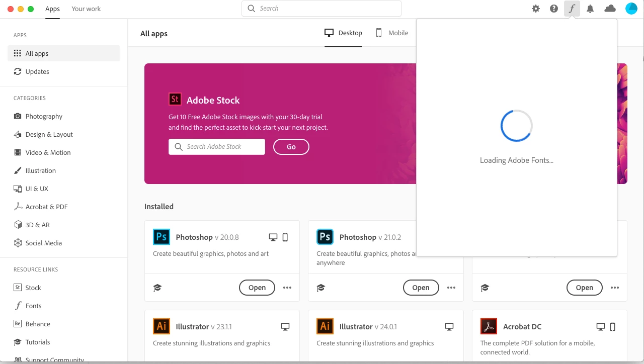Click the Acrobat DC app icon
Screen dimensions: 644x364
click(489, 326)
